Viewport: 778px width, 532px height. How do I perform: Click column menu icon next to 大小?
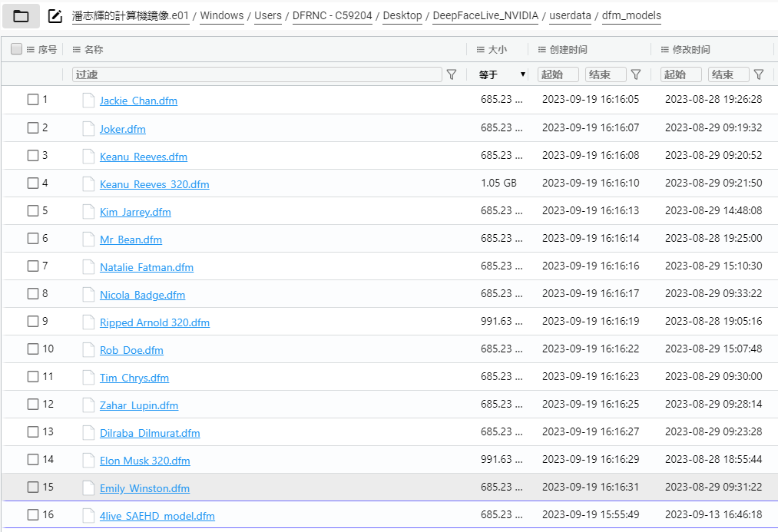tap(480, 50)
